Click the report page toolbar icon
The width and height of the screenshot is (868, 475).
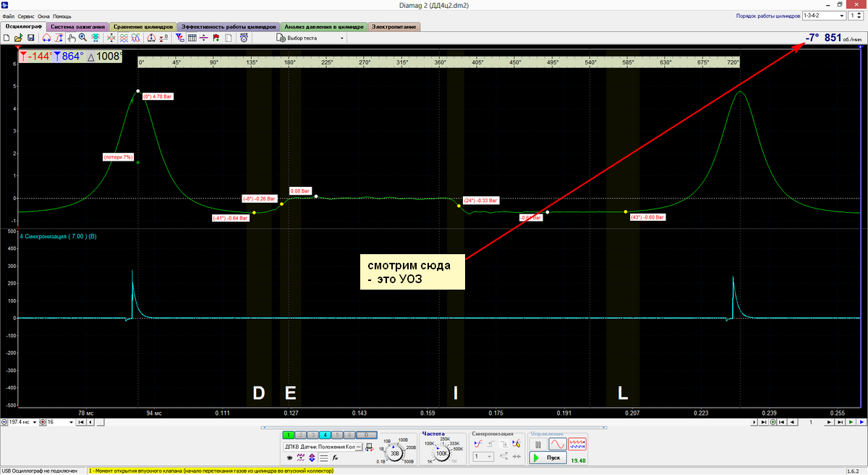(x=228, y=38)
